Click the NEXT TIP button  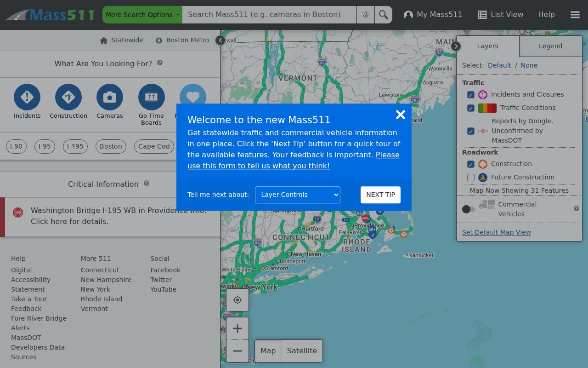[381, 195]
